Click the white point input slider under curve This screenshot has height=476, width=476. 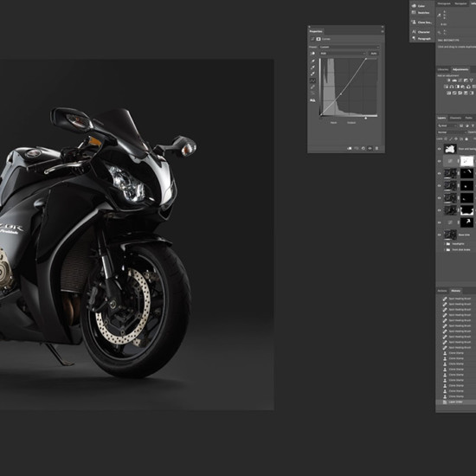(x=366, y=118)
